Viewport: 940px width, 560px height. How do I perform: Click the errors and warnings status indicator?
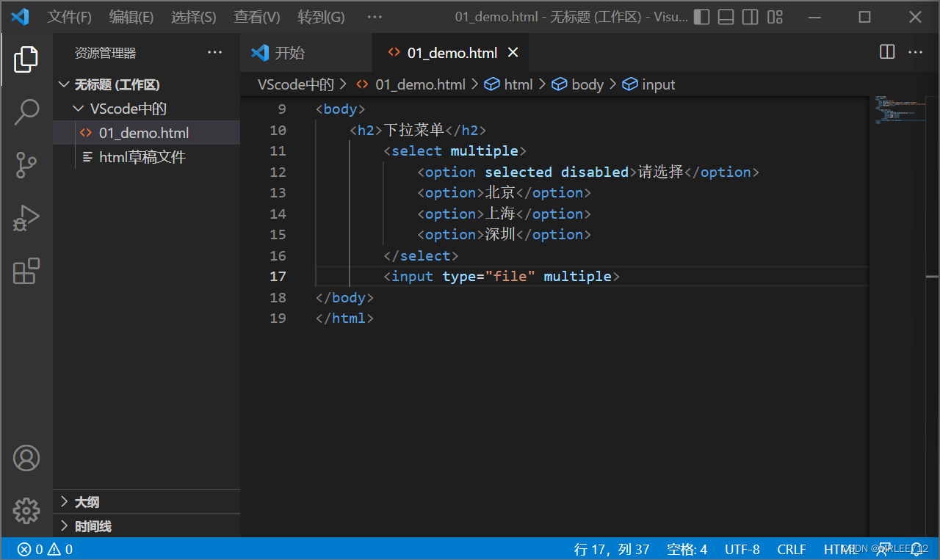pyautogui.click(x=46, y=549)
